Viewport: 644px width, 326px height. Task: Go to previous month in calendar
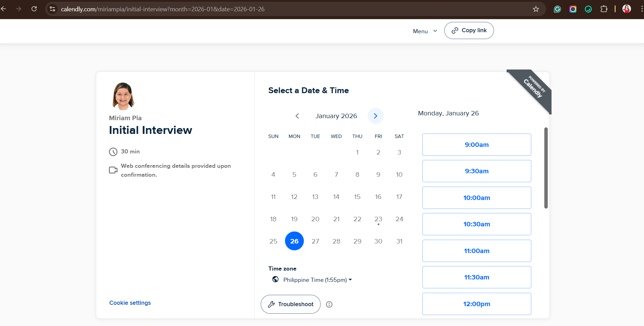click(297, 116)
